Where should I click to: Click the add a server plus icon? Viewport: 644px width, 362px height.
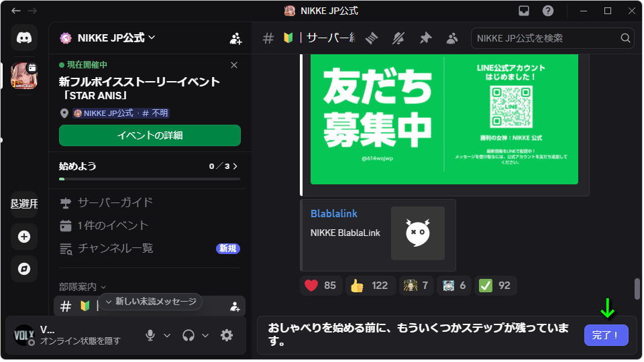tap(24, 237)
